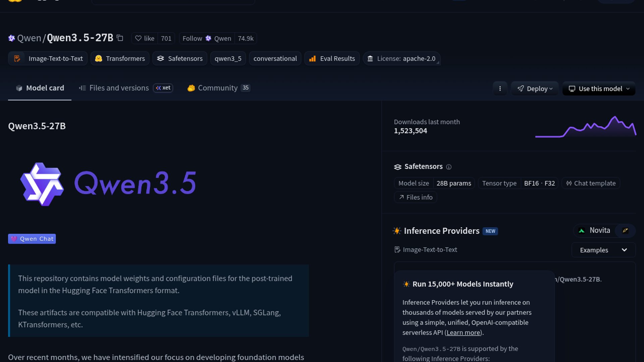Screen dimensions: 644x362
Task: Select the Eval Results tag
Action: [x=332, y=59]
